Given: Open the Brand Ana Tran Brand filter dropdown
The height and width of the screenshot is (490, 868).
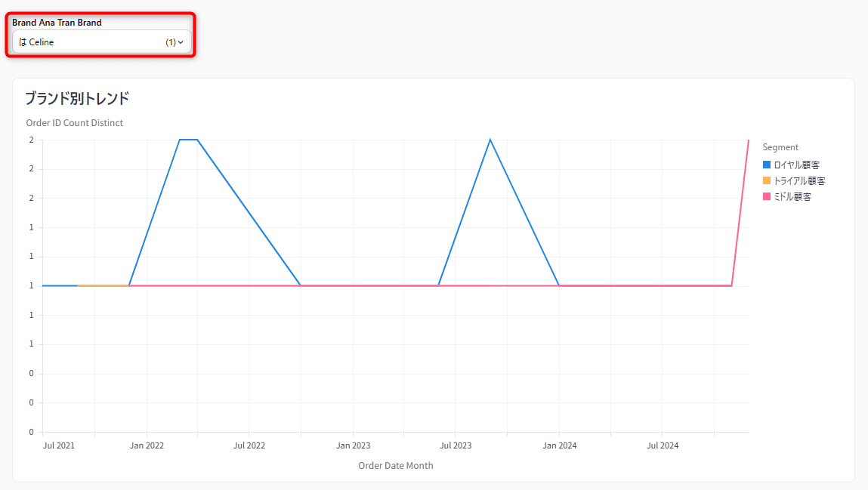Looking at the screenshot, I should tap(101, 42).
